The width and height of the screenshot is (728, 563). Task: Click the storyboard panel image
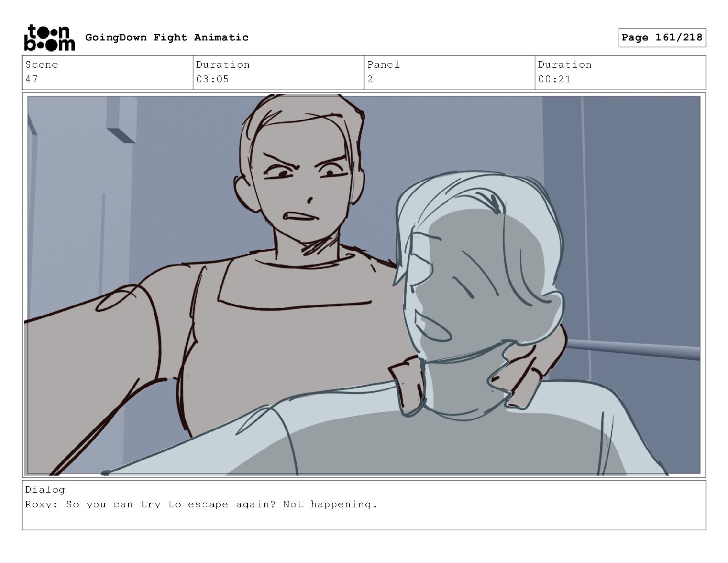coord(364,285)
